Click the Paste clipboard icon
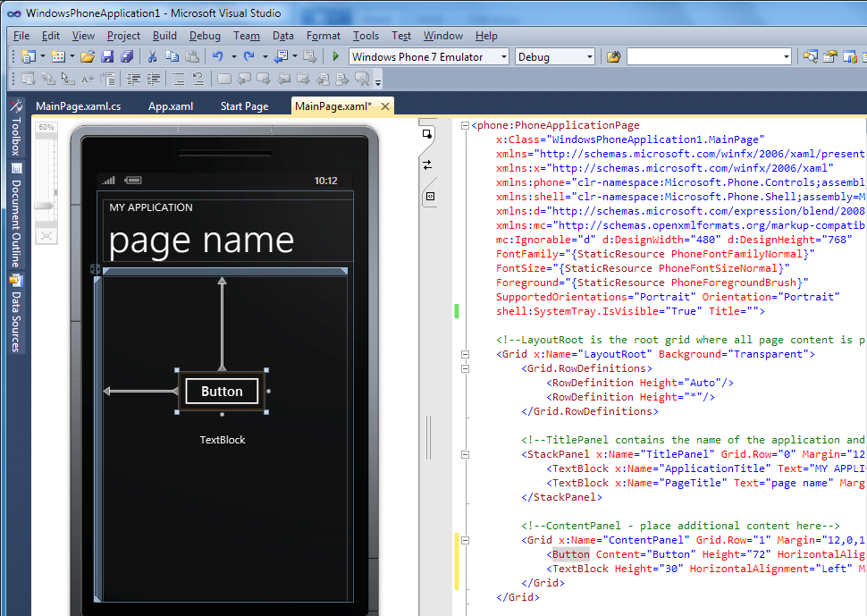This screenshot has width=867, height=616. 192,56
